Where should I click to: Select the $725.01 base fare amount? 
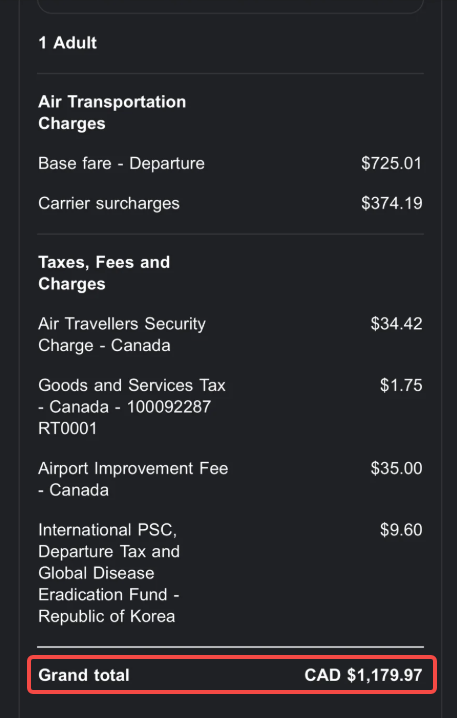(392, 163)
